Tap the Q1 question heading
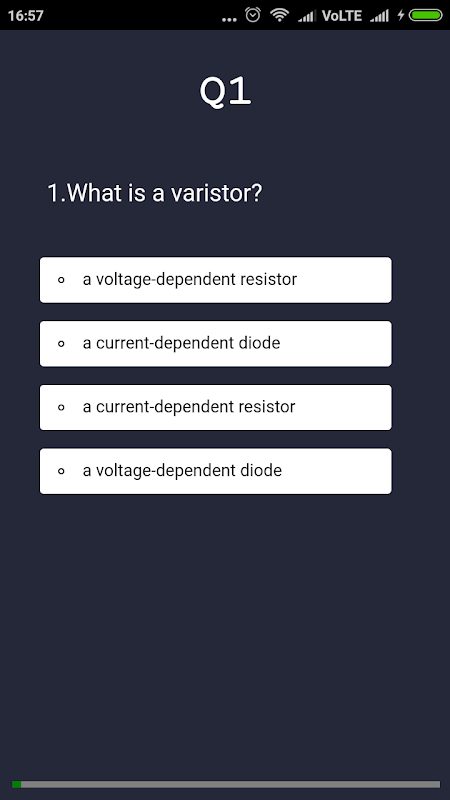 click(x=225, y=92)
